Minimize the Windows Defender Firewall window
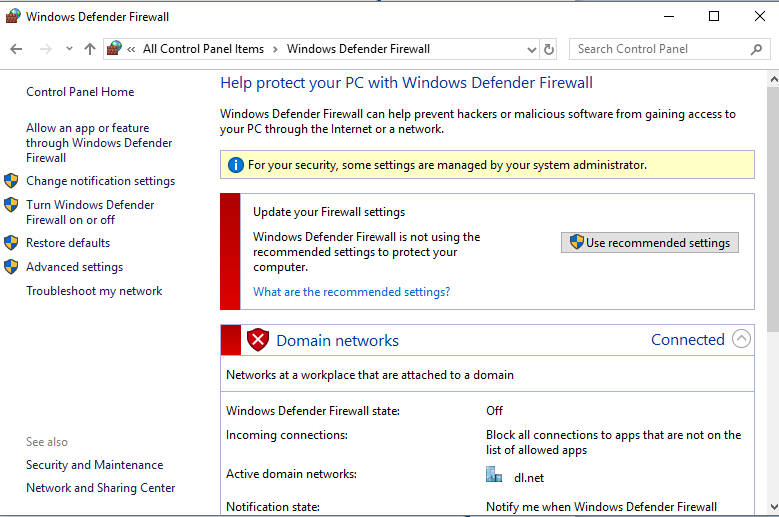Image resolution: width=779 pixels, height=517 pixels. [x=669, y=16]
